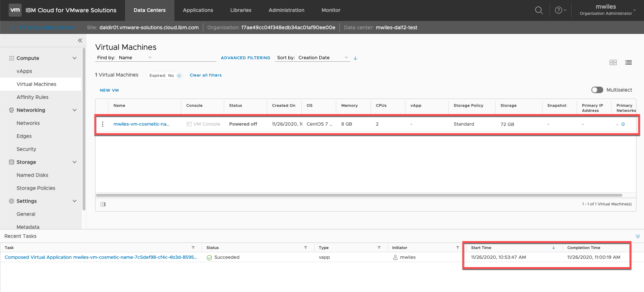Filter the Task column in Recent Tasks
Viewport: 644px width, 292px height.
(x=193, y=248)
